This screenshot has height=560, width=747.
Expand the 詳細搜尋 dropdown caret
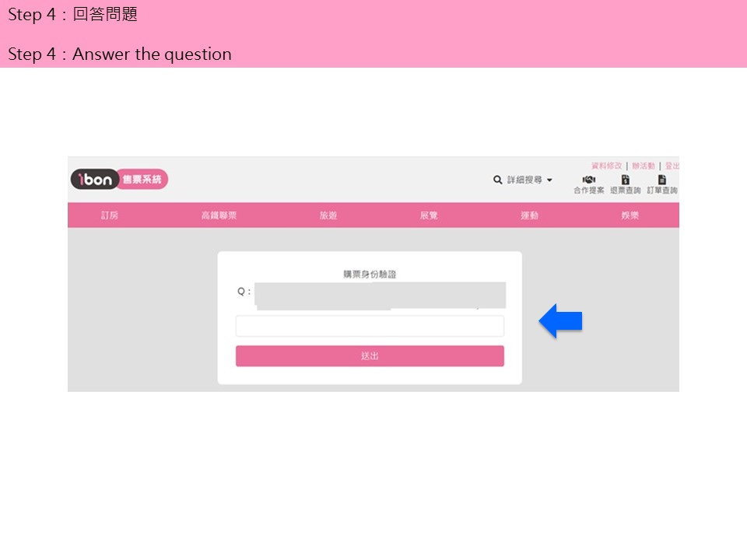(549, 180)
